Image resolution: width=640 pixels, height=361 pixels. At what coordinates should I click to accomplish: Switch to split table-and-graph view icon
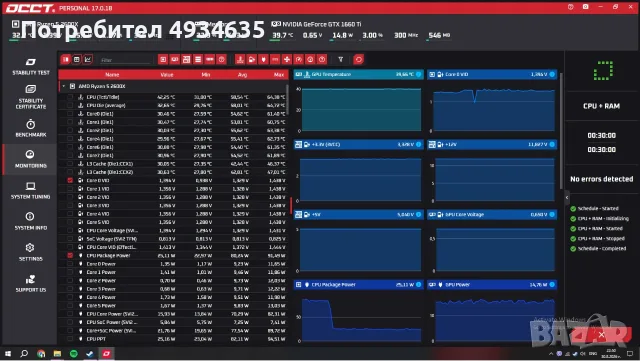(x=65, y=60)
